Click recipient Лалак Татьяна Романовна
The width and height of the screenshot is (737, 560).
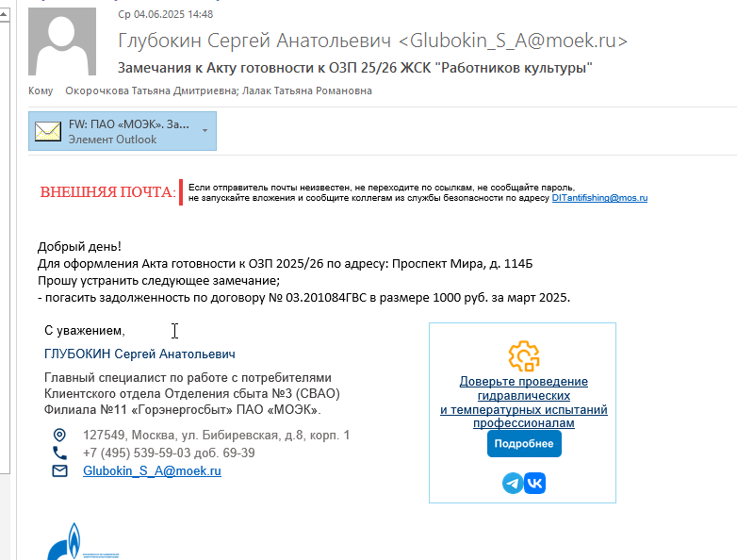coord(307,91)
